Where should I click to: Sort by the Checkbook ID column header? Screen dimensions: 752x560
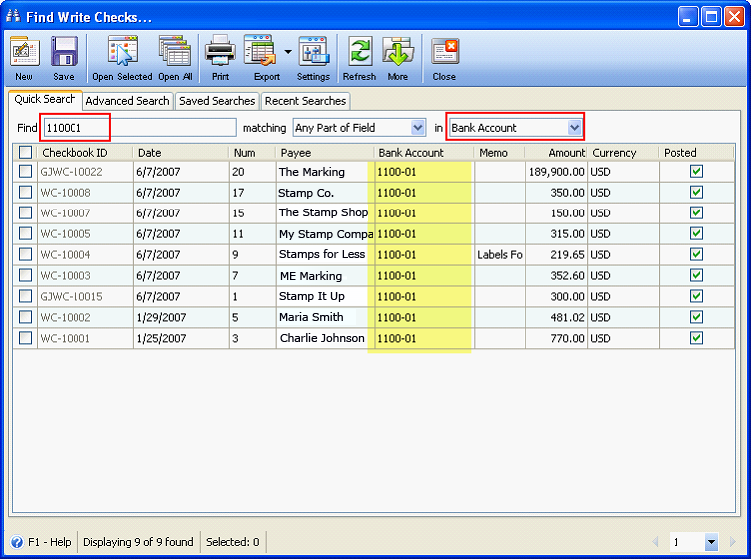coord(84,153)
